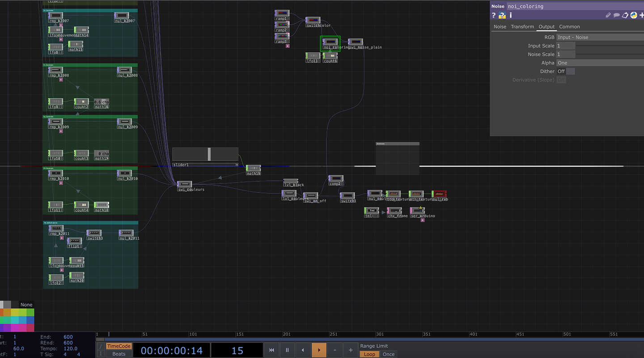Open the Common parameter tab

coord(569,27)
